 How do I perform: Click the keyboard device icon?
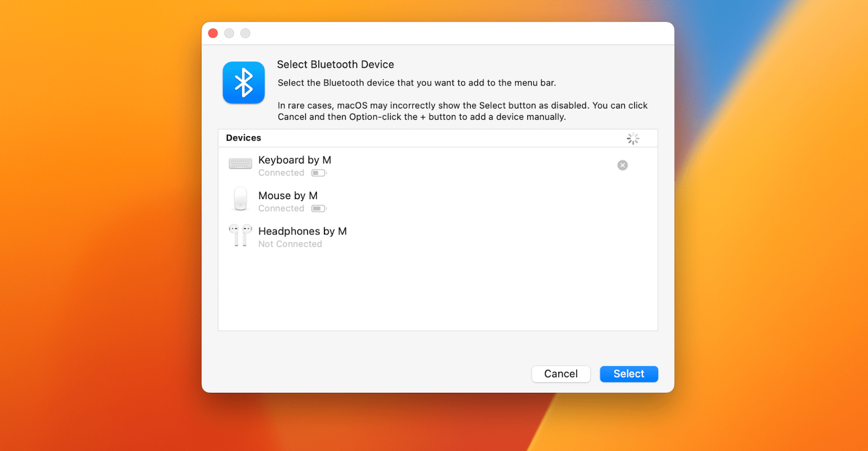tap(240, 163)
